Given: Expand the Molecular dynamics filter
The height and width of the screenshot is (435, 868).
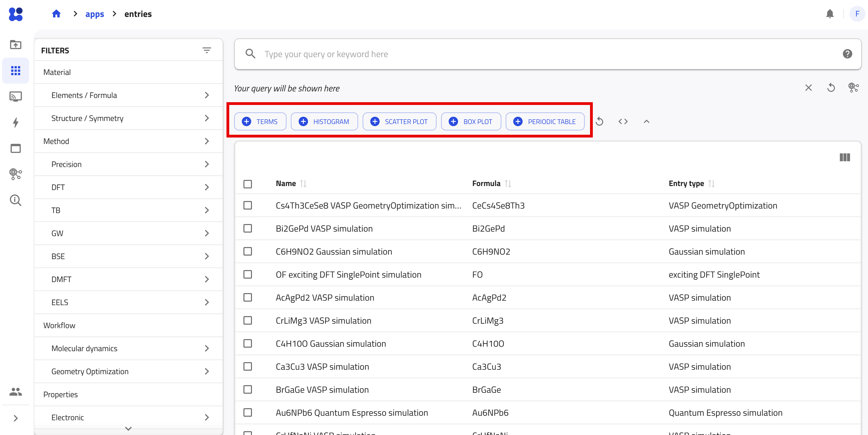Looking at the screenshot, I should (x=128, y=348).
